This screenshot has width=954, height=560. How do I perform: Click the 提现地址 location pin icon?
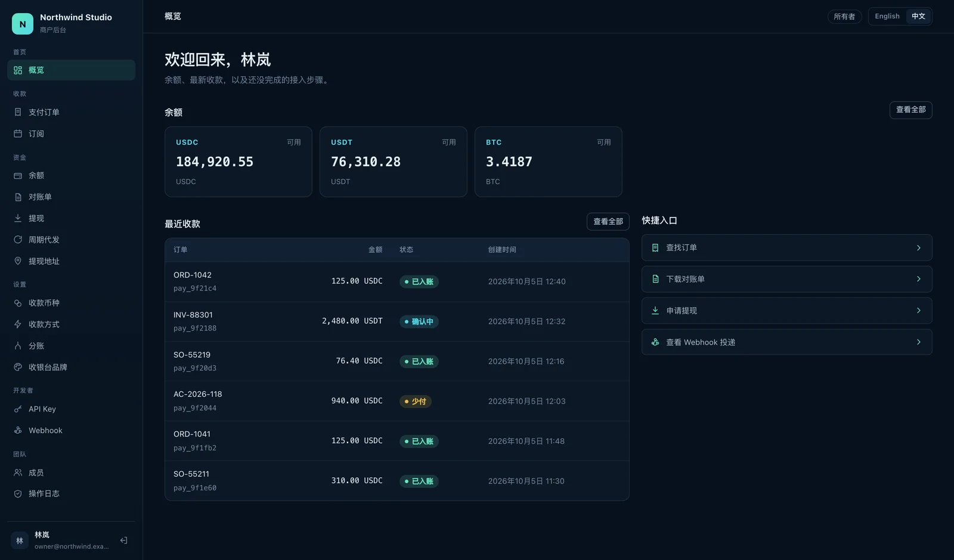click(18, 261)
